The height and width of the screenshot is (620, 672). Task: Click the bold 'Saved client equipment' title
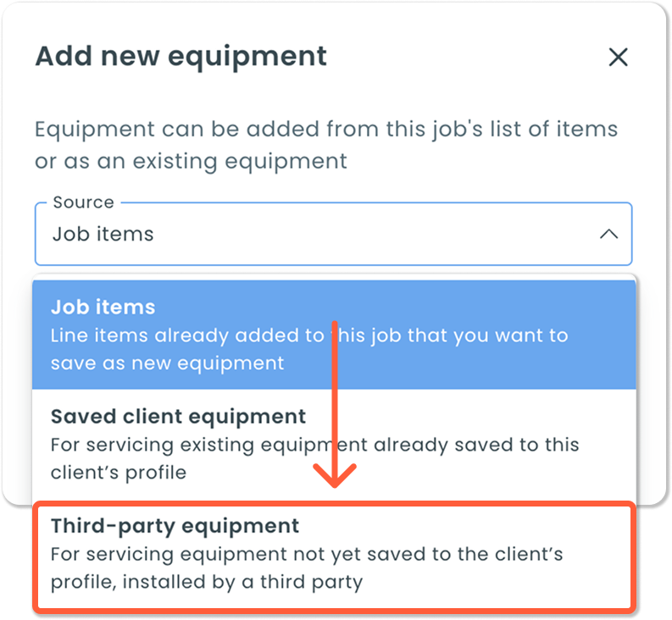[x=178, y=417]
